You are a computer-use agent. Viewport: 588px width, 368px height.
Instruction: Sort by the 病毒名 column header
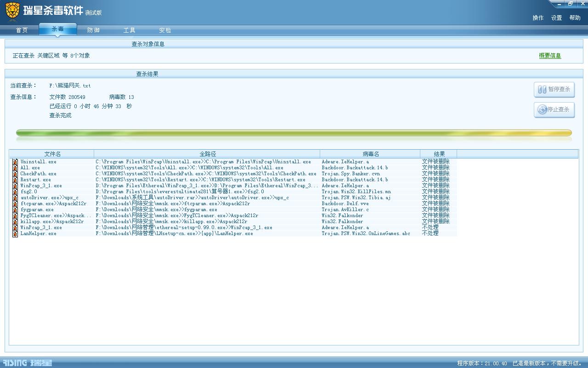[370, 154]
